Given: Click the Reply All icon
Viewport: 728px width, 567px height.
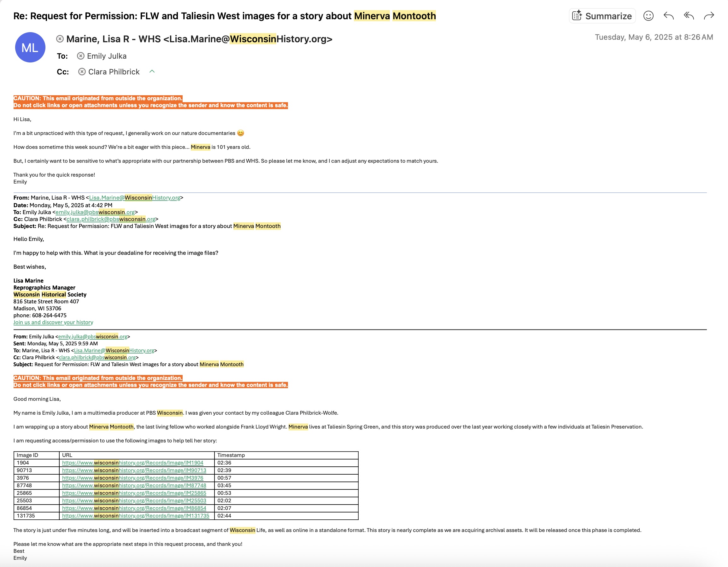Looking at the screenshot, I should tap(689, 16).
